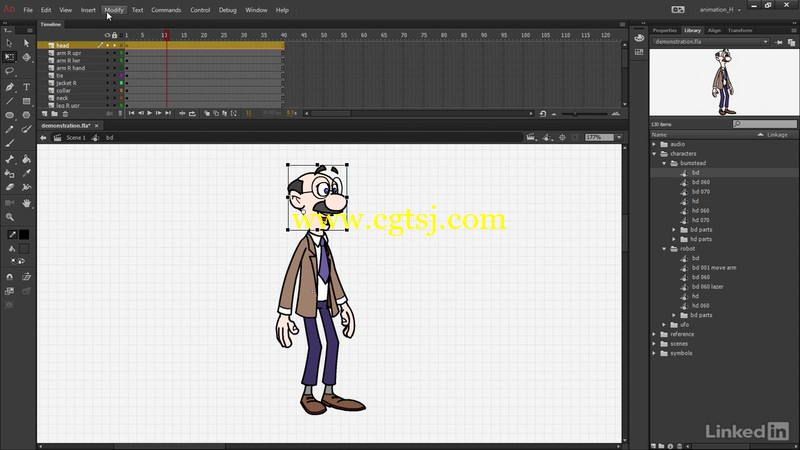Toggle outline color box for jacket R layer
The width and height of the screenshot is (800, 450).
[x=121, y=83]
